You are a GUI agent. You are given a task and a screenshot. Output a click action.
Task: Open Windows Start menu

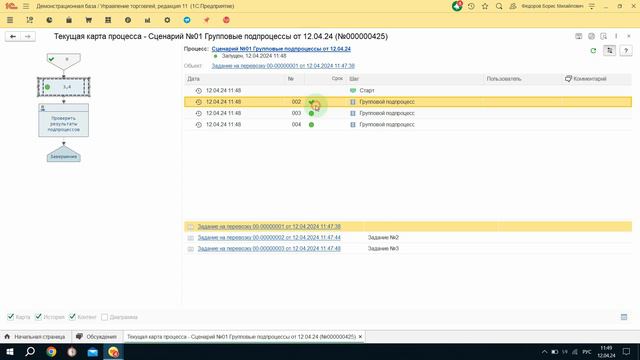(x=10, y=351)
